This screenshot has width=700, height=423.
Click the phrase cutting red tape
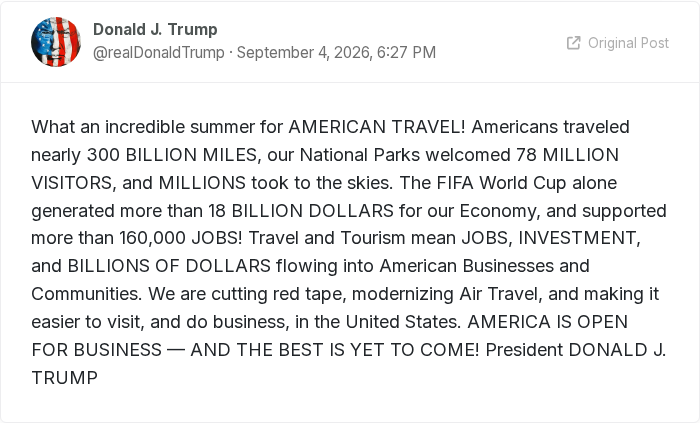point(279,294)
